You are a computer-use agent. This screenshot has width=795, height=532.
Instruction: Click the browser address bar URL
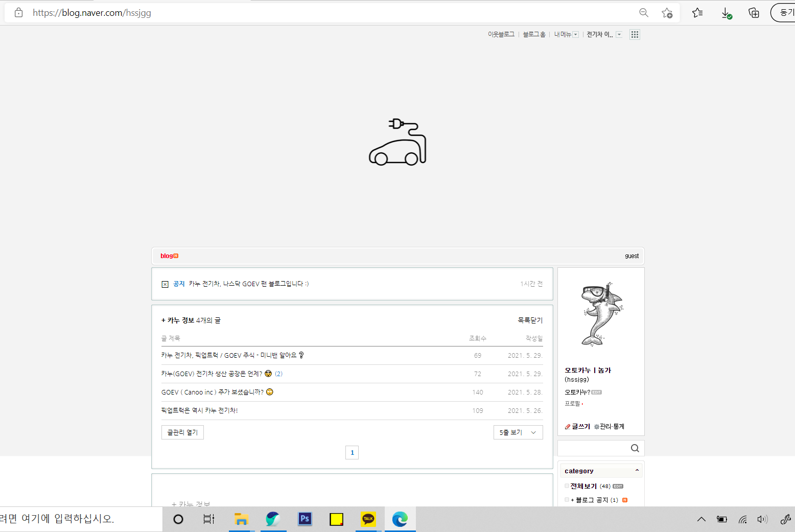(x=92, y=13)
